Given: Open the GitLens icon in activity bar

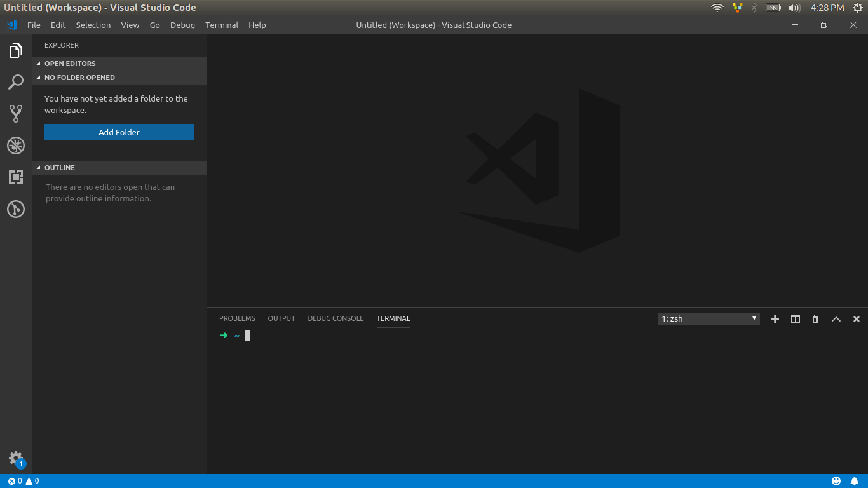Looking at the screenshot, I should [x=16, y=209].
